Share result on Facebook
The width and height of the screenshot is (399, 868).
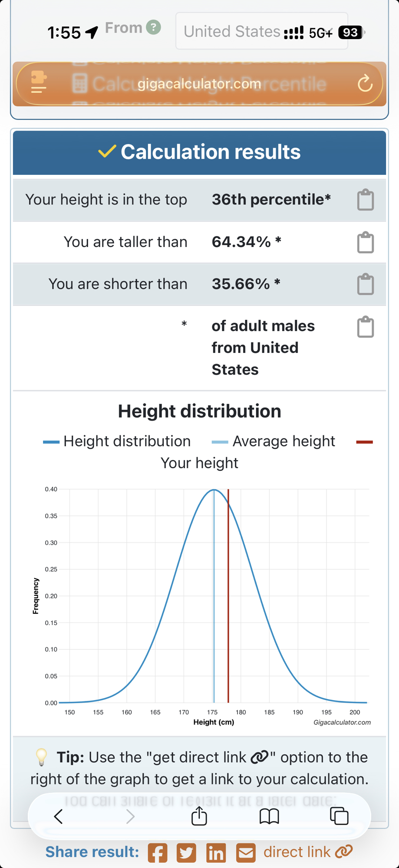[x=157, y=853]
